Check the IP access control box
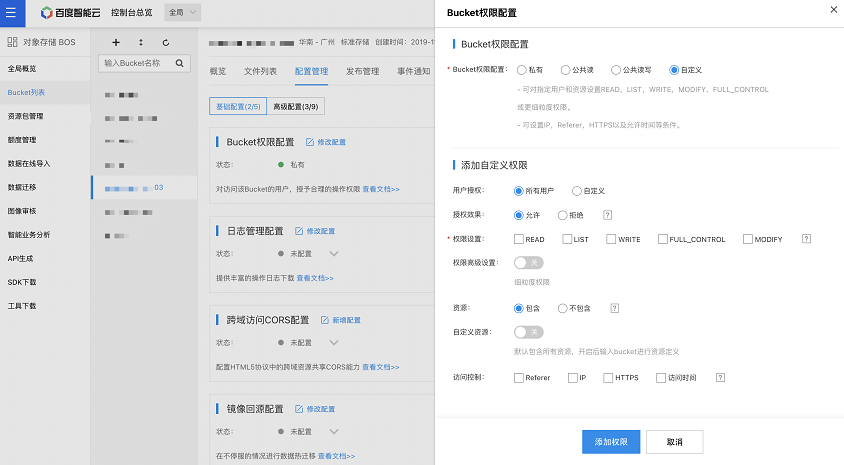Viewport: 844px width, 465px height. point(573,378)
